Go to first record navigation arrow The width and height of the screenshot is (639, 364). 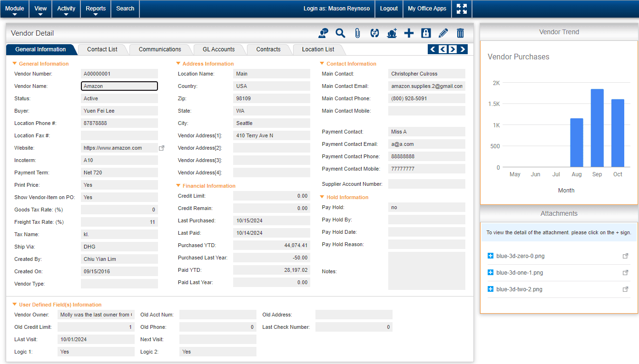tap(433, 49)
